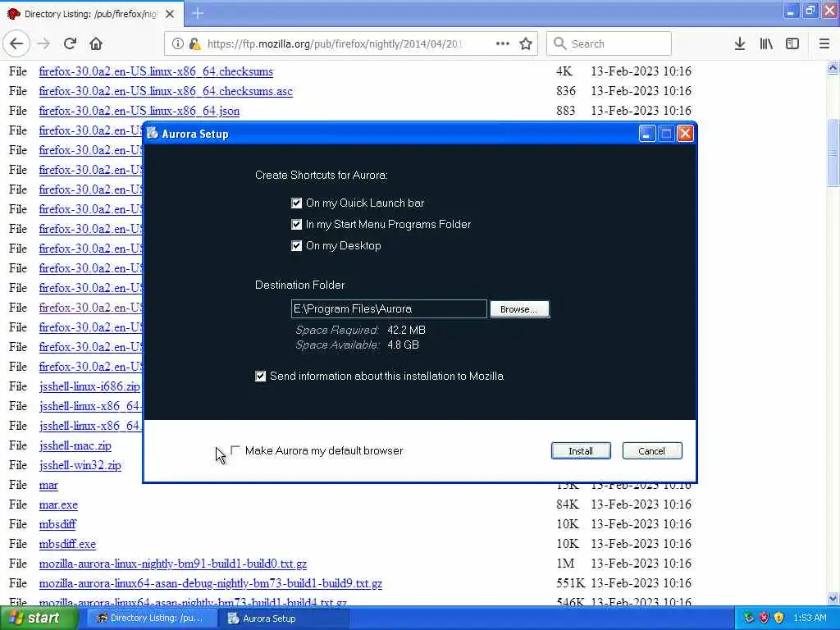Click the 42.2 MB space required value
This screenshot has width=840, height=630.
[406, 330]
